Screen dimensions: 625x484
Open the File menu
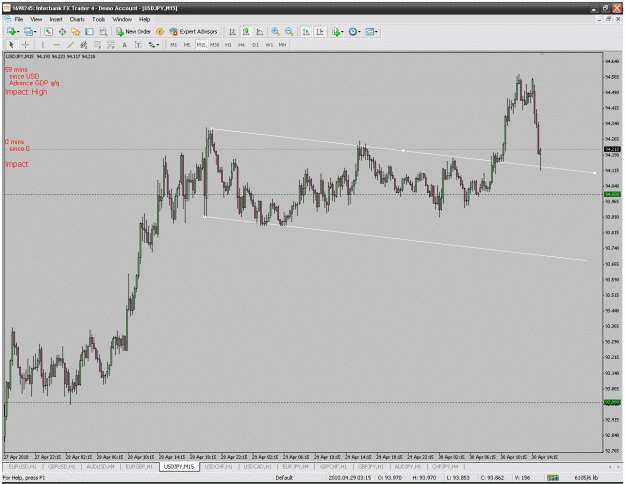click(x=19, y=19)
